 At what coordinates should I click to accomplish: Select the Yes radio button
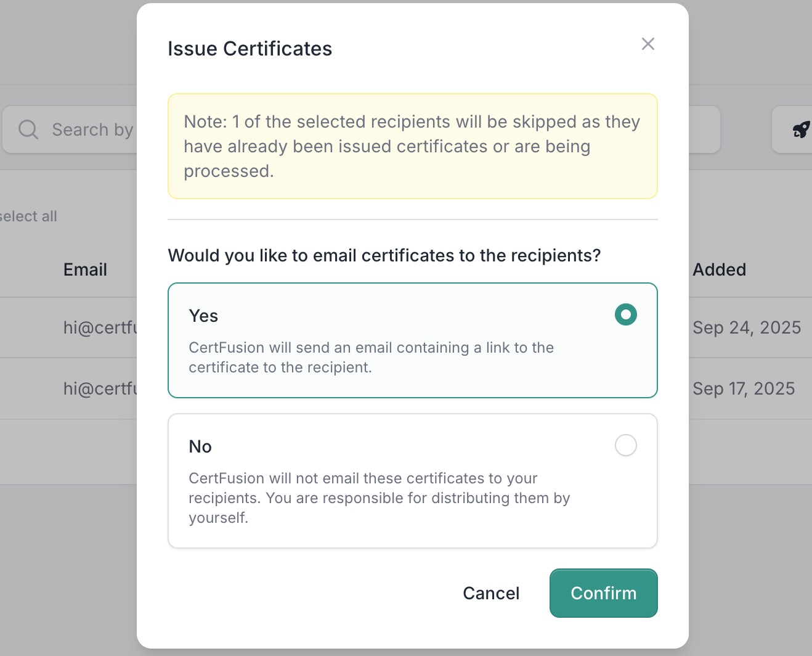pos(625,314)
